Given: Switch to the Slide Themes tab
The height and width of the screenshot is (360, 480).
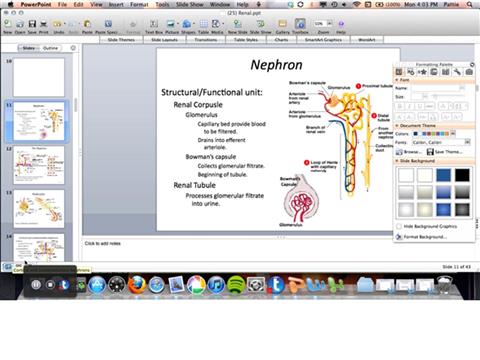Looking at the screenshot, I should point(121,40).
